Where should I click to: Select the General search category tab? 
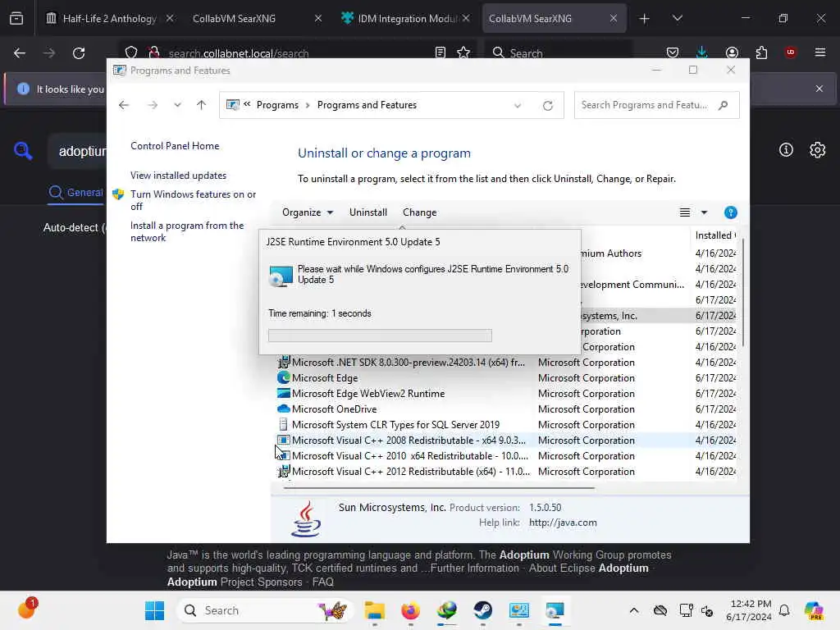(76, 193)
